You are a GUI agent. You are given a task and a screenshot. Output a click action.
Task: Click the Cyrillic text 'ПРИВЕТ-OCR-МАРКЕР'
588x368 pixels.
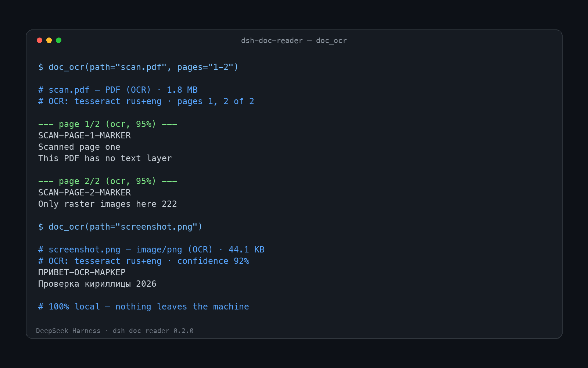[x=82, y=272]
